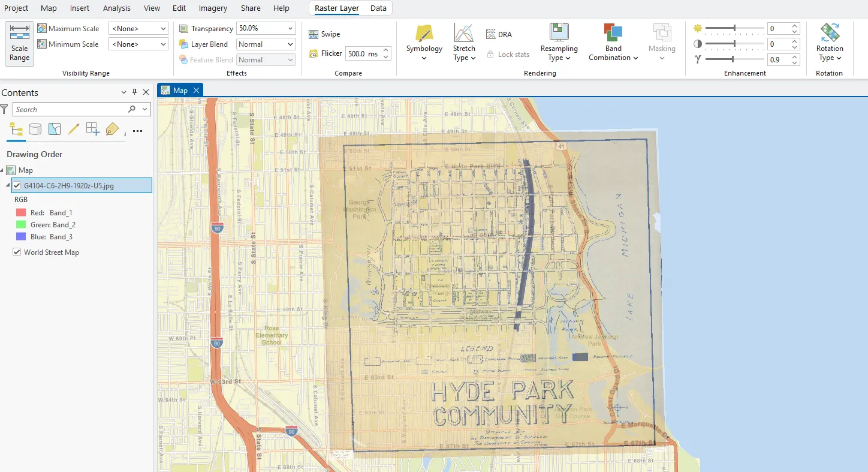868x472 pixels.
Task: Click the filter funnel icon in Contents
Action: coord(5,109)
